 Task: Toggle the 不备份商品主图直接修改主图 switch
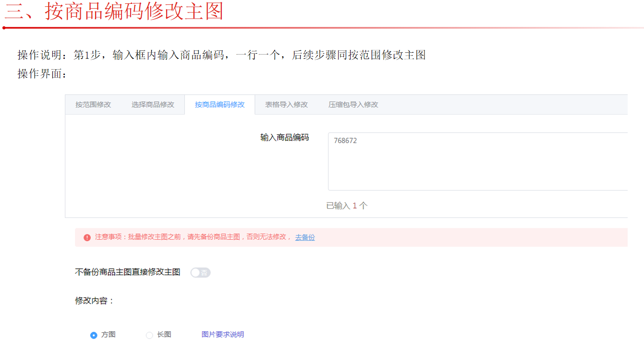coord(200,273)
